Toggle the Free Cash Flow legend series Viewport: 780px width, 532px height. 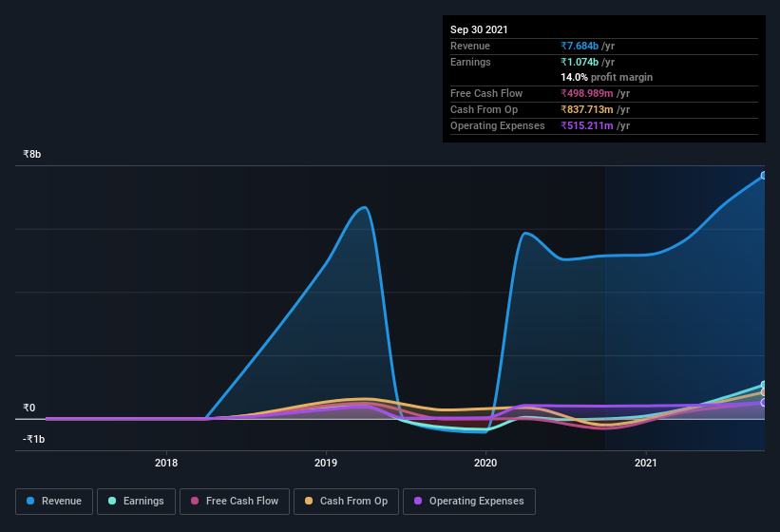[235, 502]
